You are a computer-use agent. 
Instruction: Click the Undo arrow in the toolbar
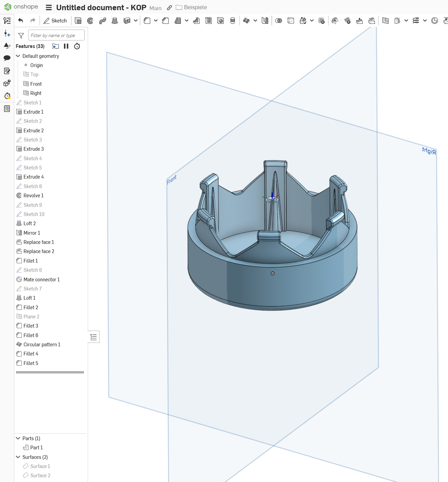[x=21, y=21]
